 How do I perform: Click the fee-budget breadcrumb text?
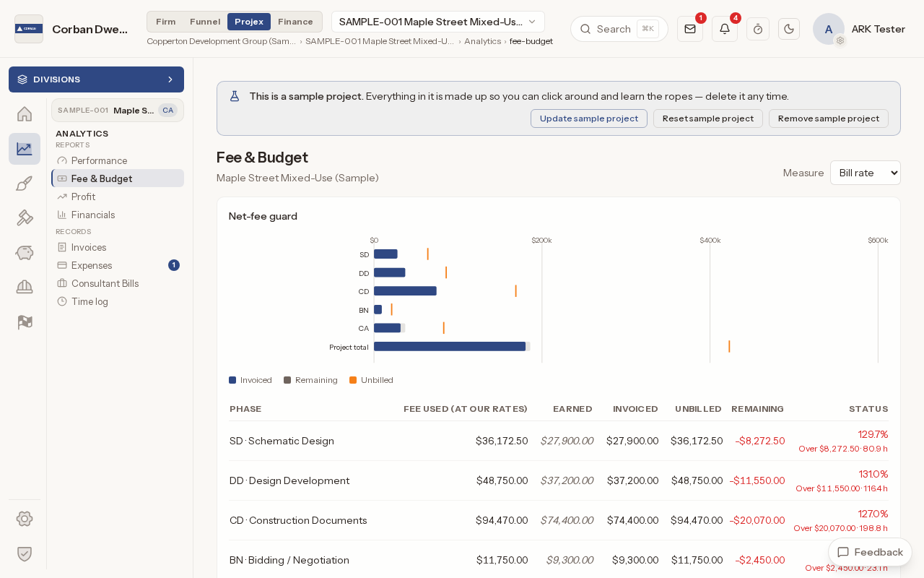(x=531, y=41)
